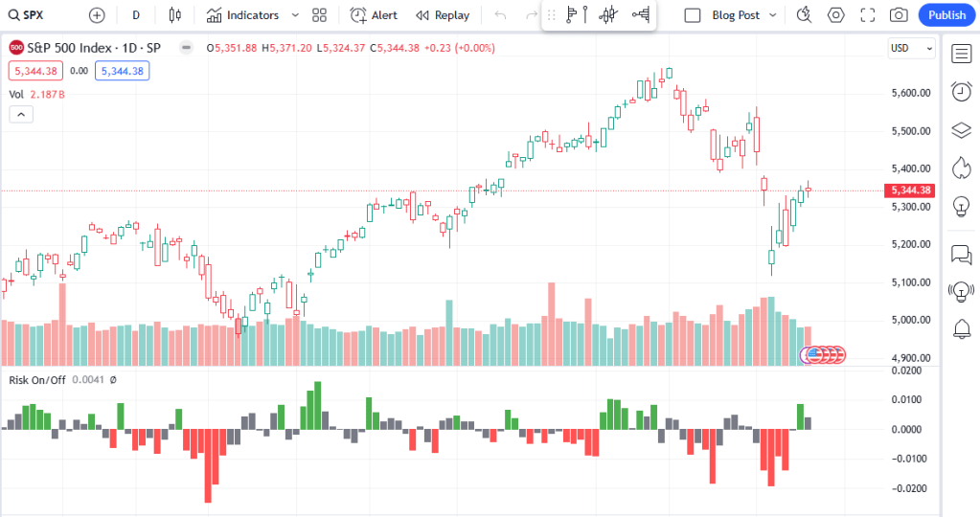Screen dimensions: 980x517
Task: Take a chart snapshot with camera
Action: 898,15
